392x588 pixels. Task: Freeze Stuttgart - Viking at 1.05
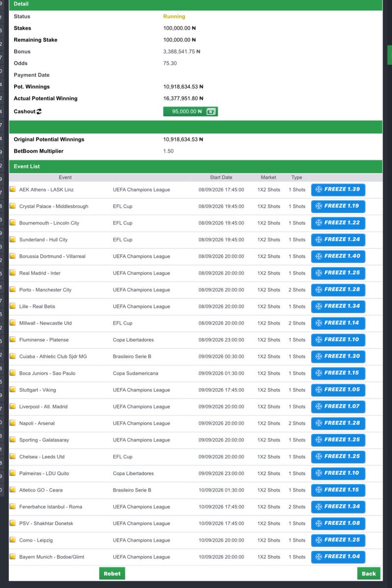pyautogui.click(x=338, y=389)
